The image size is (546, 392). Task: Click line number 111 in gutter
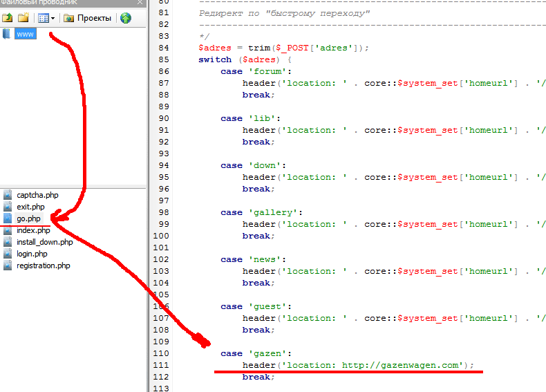click(x=160, y=365)
